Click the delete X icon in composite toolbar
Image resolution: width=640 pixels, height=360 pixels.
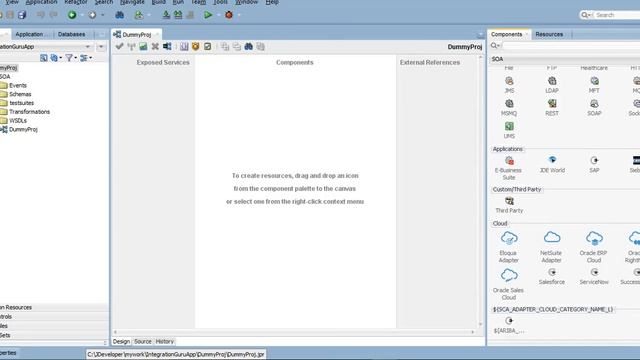click(x=155, y=47)
